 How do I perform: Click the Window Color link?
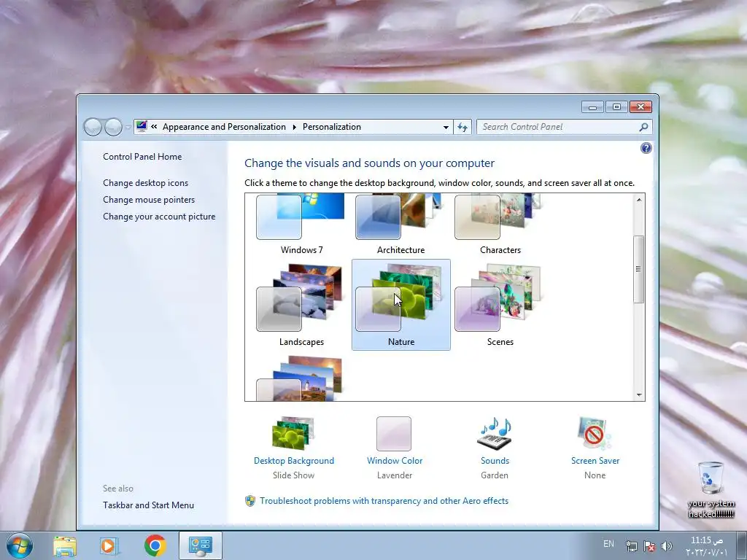coord(395,461)
